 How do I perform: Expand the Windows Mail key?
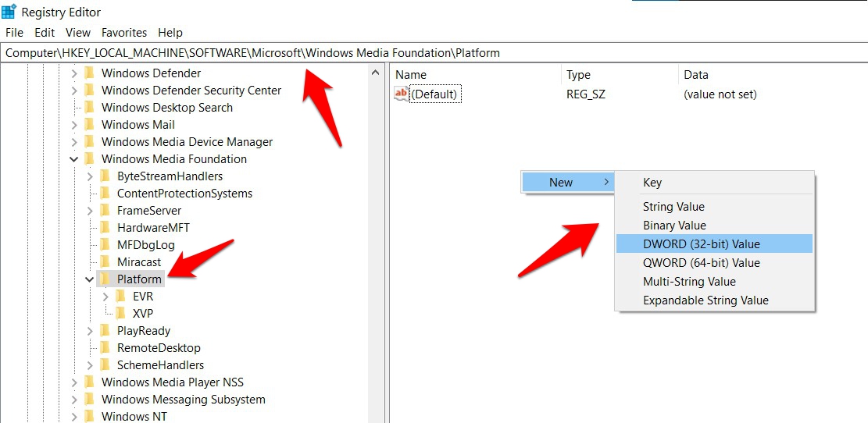(74, 125)
